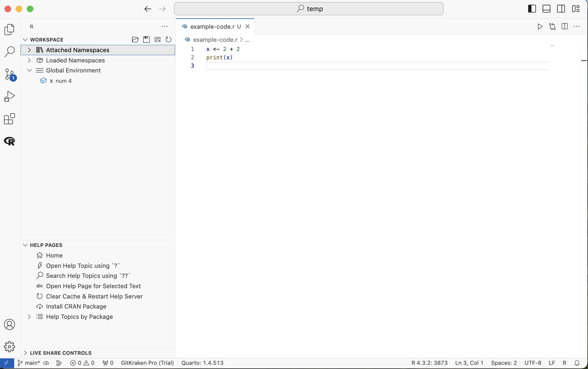Refresh the R workspace viewer
The image size is (588, 369).
click(169, 40)
